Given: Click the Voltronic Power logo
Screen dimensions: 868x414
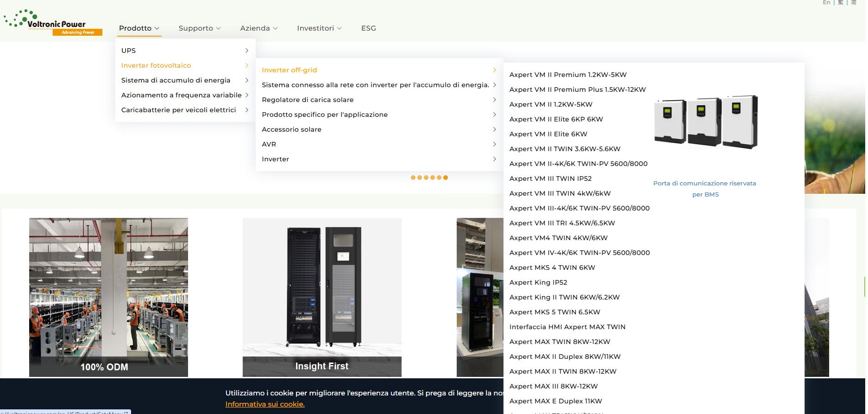Looking at the screenshot, I should tap(53, 22).
